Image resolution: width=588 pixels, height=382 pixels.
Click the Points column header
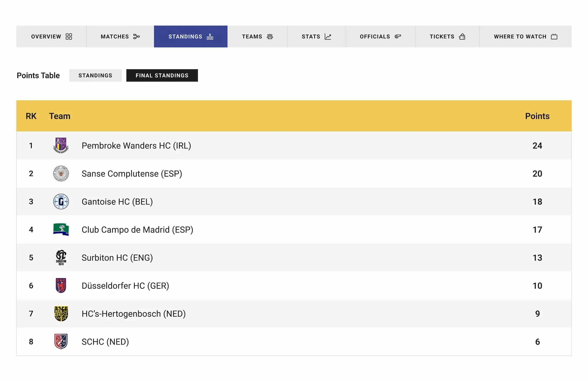(x=537, y=116)
